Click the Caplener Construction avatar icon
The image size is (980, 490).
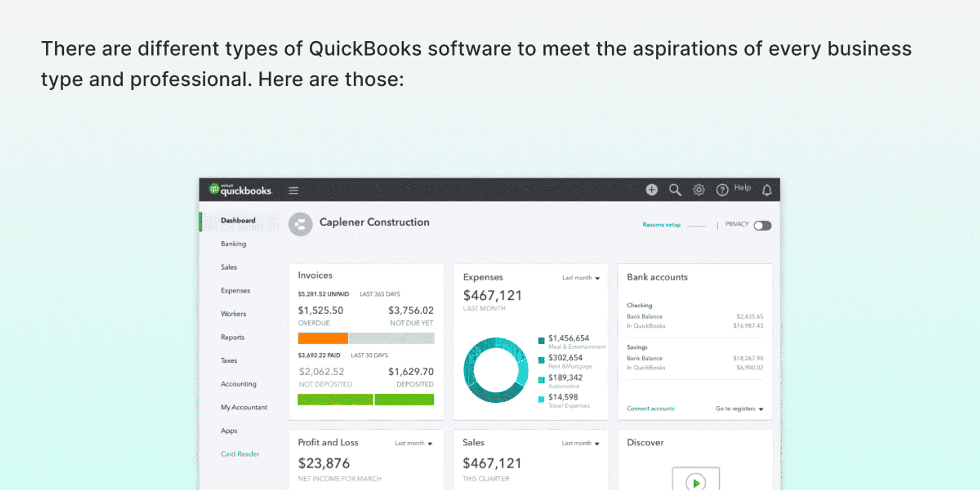pos(300,224)
